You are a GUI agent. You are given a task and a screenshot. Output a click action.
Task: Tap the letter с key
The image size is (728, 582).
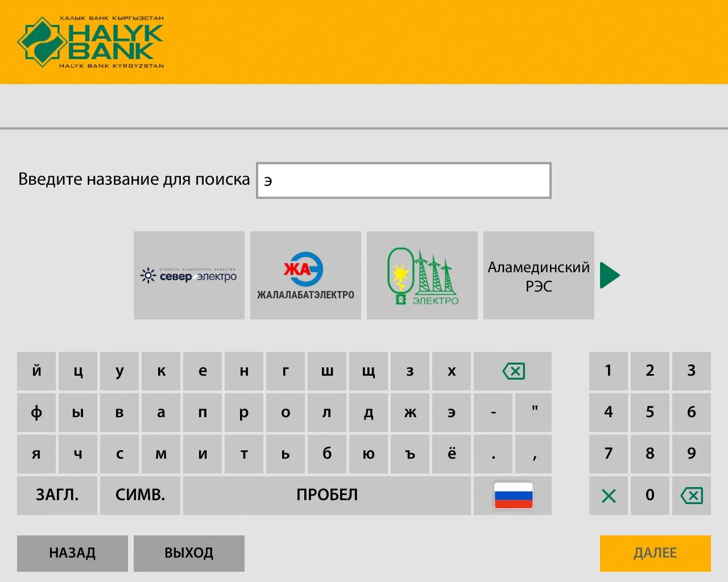[119, 454]
